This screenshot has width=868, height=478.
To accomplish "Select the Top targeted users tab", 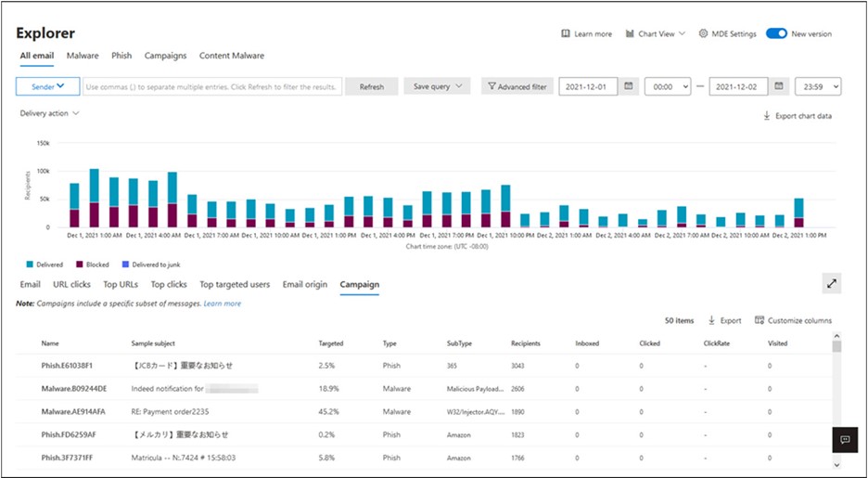I will tap(235, 284).
